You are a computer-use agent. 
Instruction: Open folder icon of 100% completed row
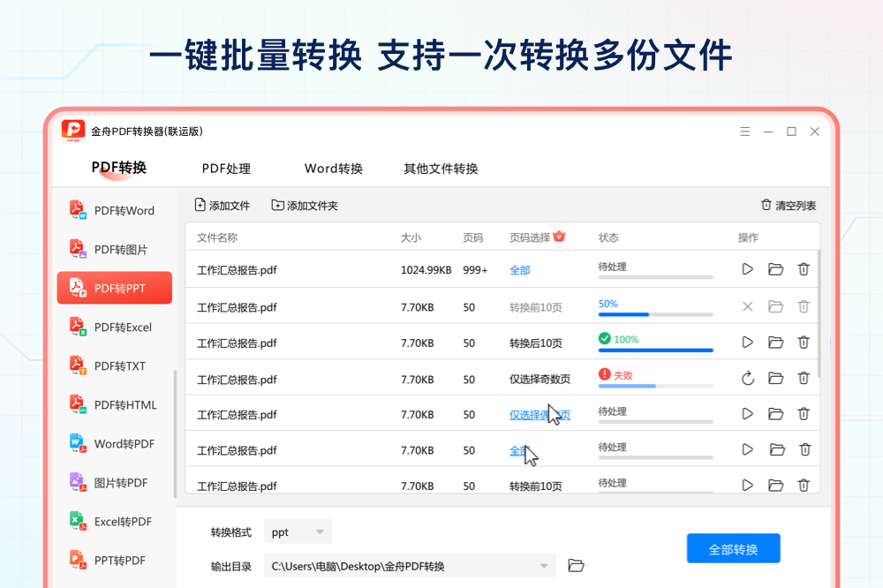pyautogui.click(x=776, y=342)
